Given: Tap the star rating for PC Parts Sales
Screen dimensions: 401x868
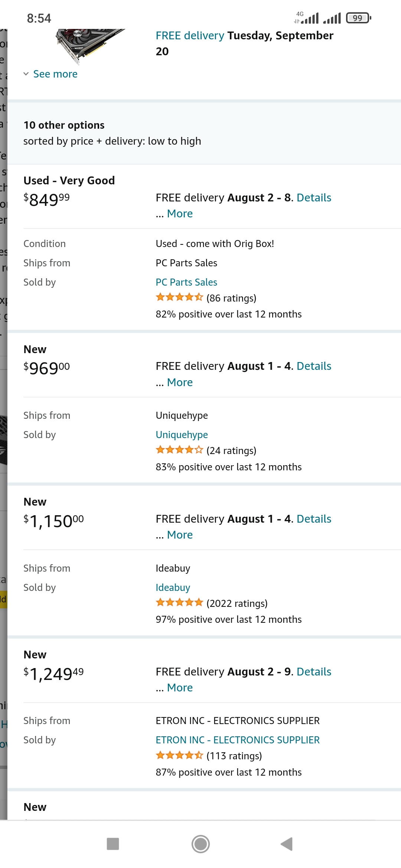Looking at the screenshot, I should tap(179, 297).
